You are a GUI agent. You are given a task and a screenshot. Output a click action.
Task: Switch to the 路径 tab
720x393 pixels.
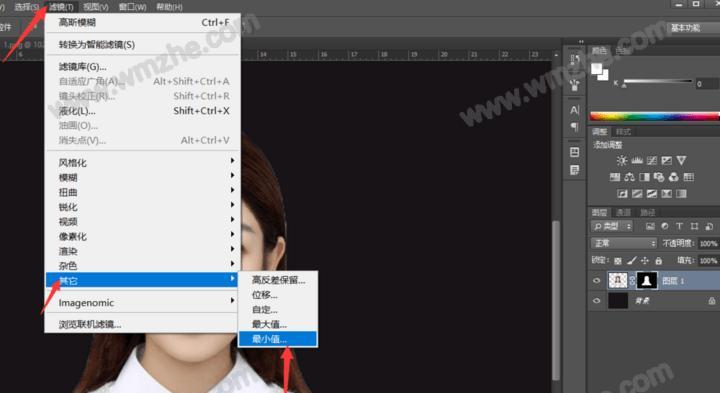tap(647, 212)
